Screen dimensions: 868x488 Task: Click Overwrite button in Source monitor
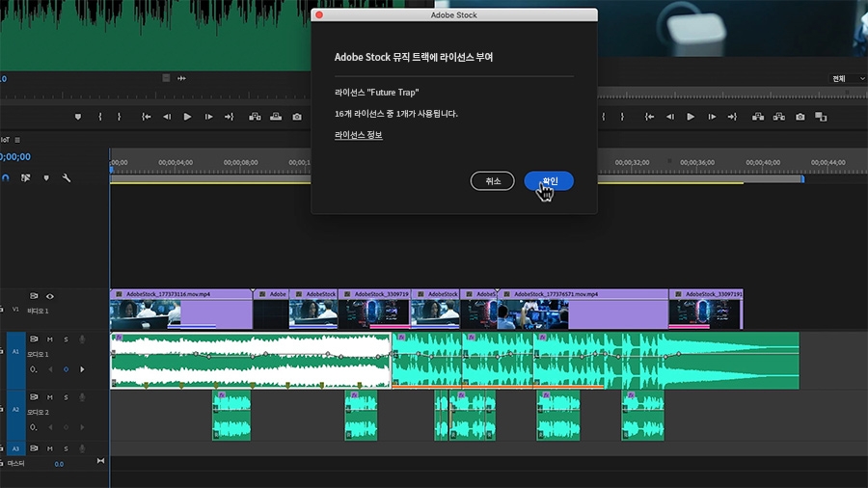(276, 117)
